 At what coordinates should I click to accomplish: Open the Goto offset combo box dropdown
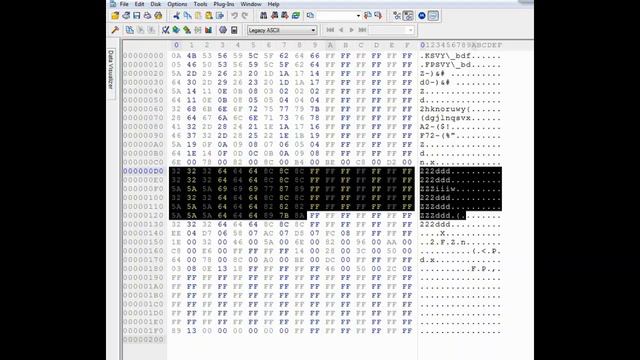point(358,16)
